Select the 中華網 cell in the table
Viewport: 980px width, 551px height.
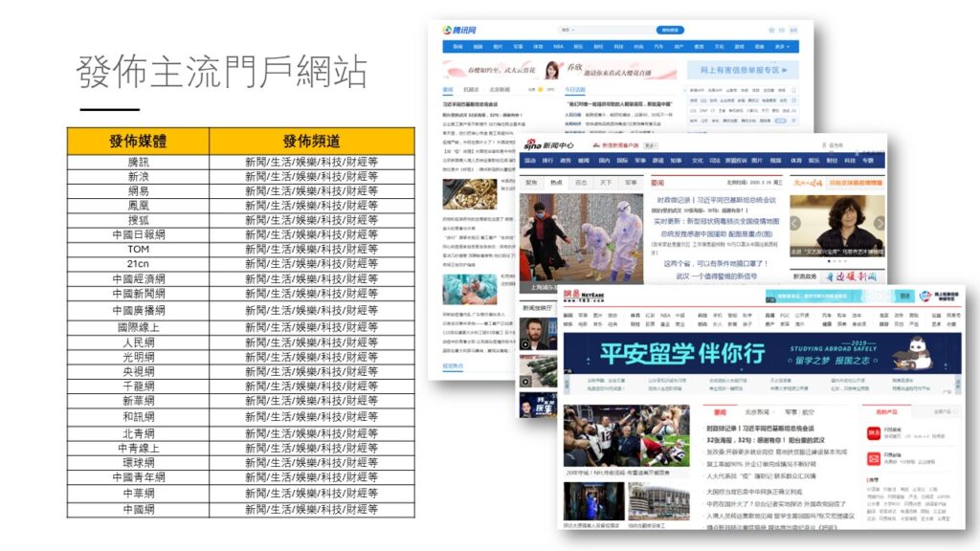[x=138, y=493]
